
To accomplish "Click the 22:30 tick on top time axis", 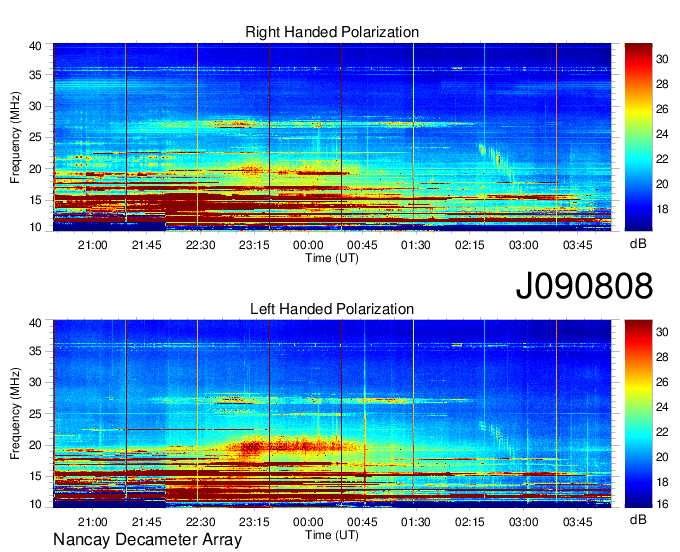I will pos(200,245).
